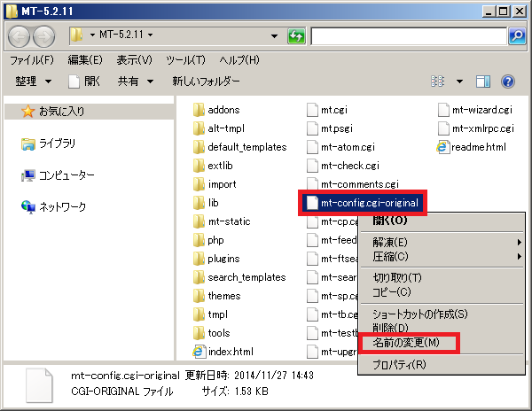
Task: Select the mt-comments.cgi file
Action: pos(353,184)
